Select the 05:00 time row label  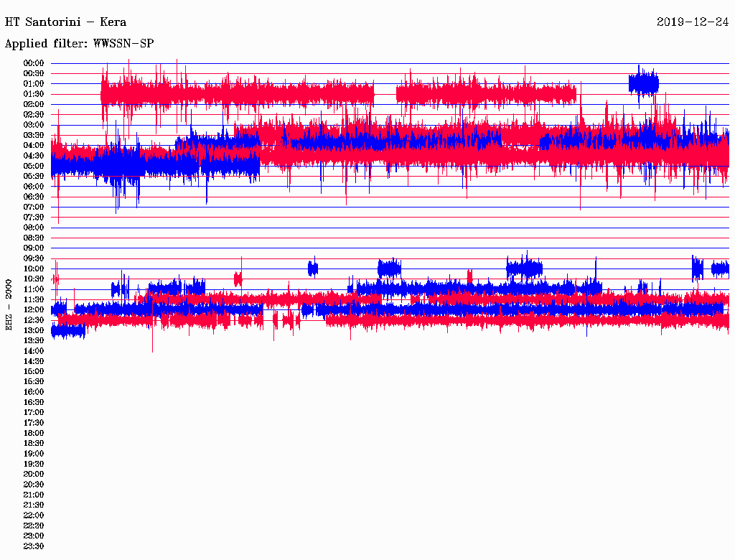click(x=34, y=166)
